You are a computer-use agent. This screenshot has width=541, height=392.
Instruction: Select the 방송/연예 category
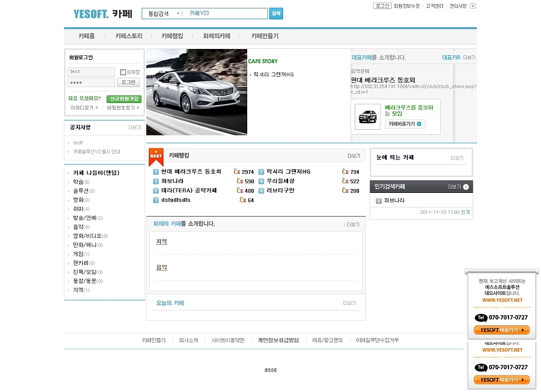88,218
